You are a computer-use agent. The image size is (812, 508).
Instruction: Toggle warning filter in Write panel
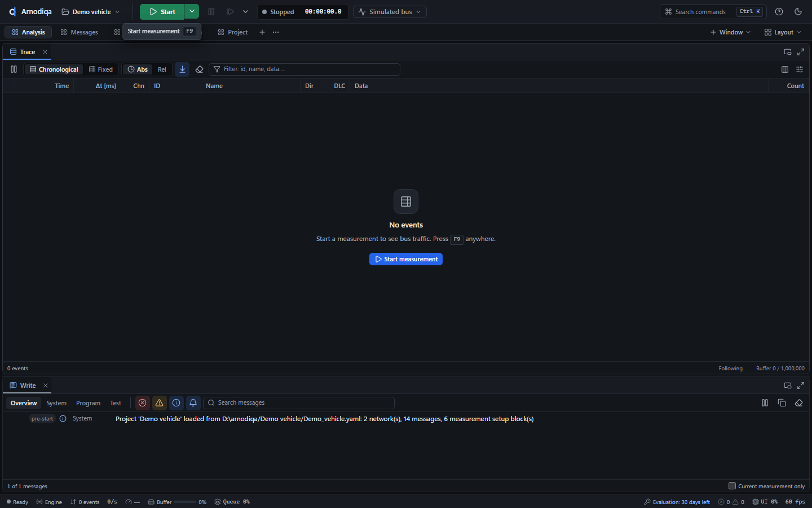[160, 403]
